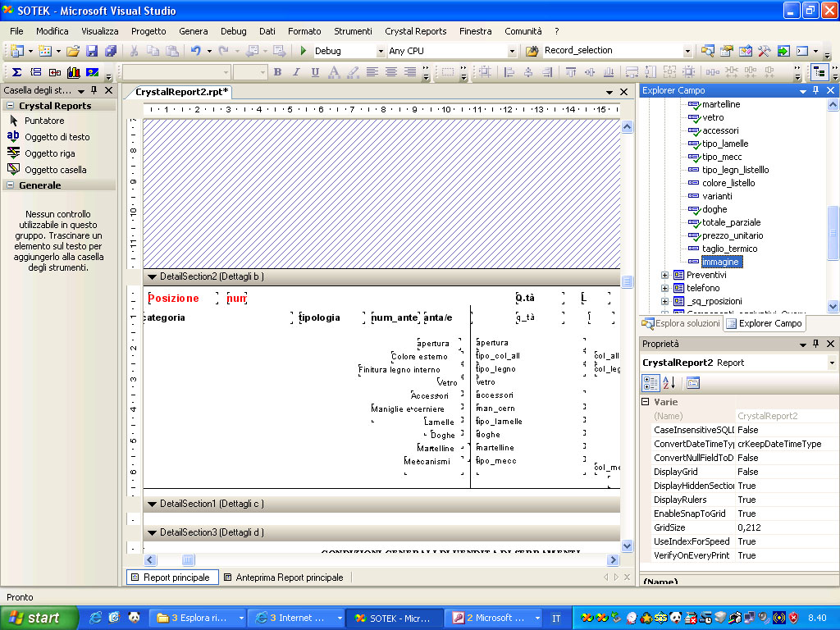Open the Any CPU platform dropdown
The width and height of the screenshot is (840, 630).
(512, 52)
